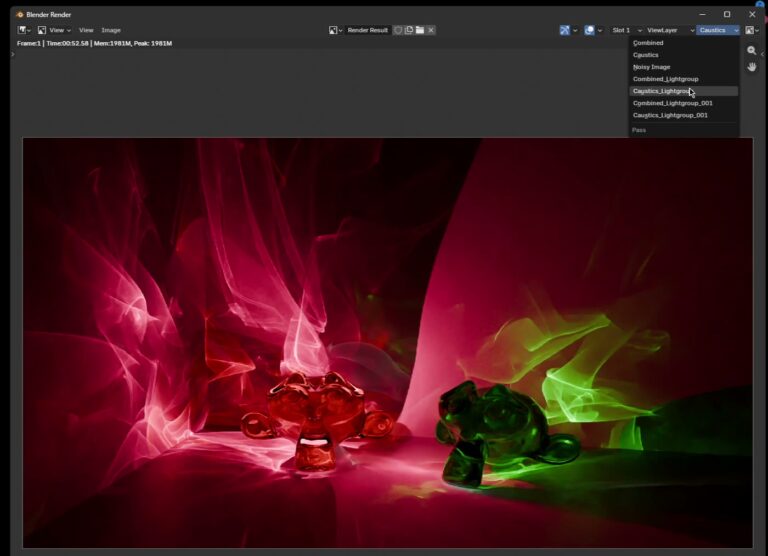Click the Frame:1 status text

click(x=29, y=44)
